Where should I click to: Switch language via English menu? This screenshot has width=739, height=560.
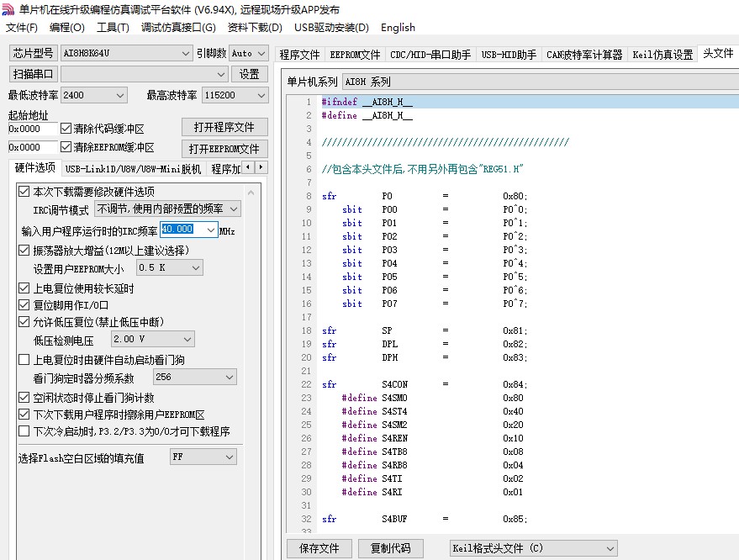[398, 28]
